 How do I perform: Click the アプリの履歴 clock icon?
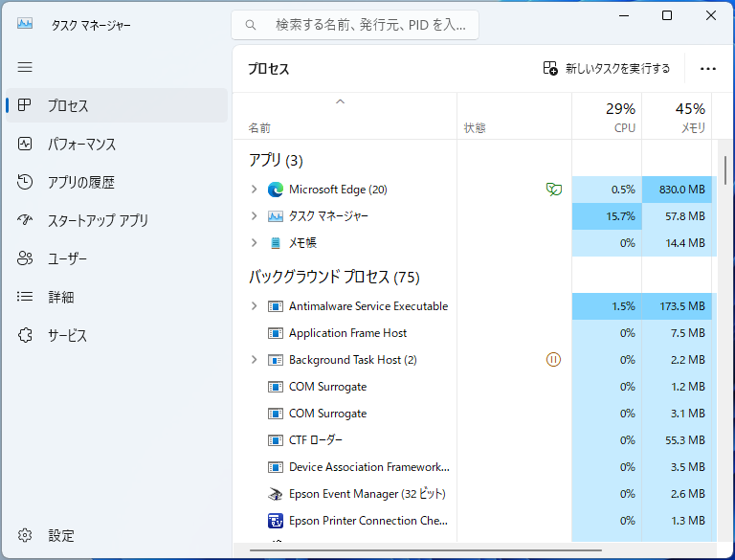(x=24, y=182)
